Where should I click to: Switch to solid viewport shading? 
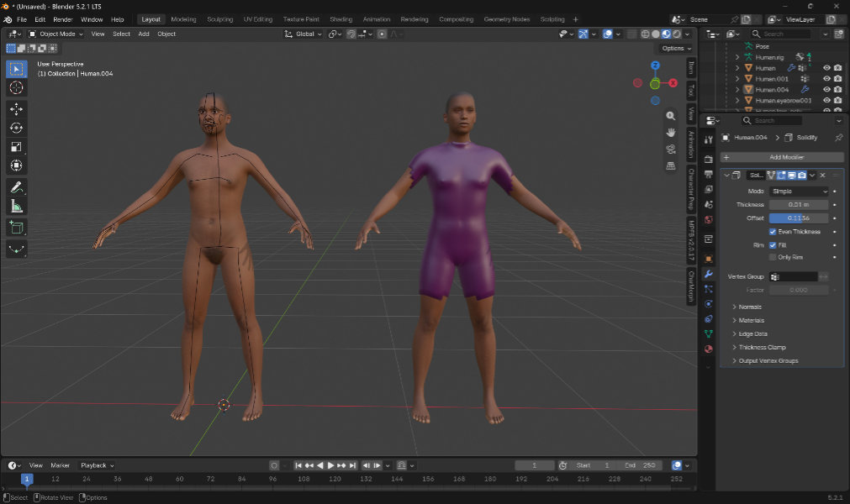click(656, 34)
